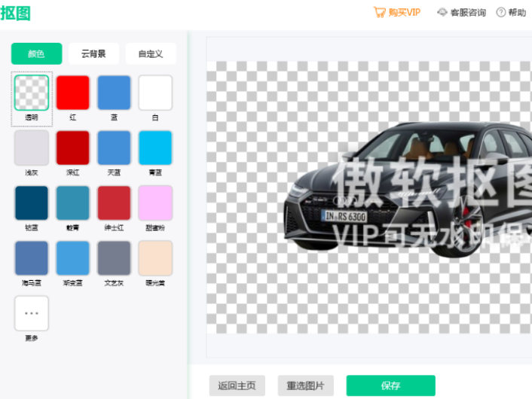532x399 pixels.
Task: Select the 浅灰 light gray swatch
Action: (x=32, y=148)
